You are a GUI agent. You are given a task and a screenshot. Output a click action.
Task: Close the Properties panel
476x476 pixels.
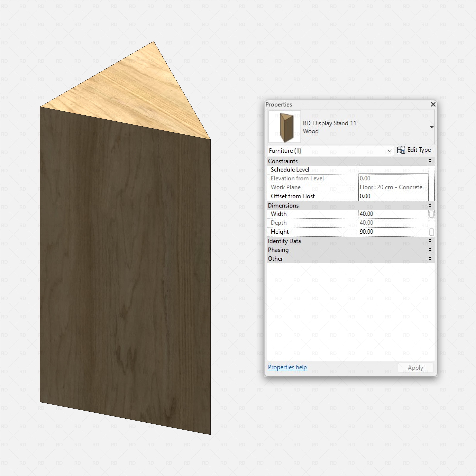click(433, 104)
